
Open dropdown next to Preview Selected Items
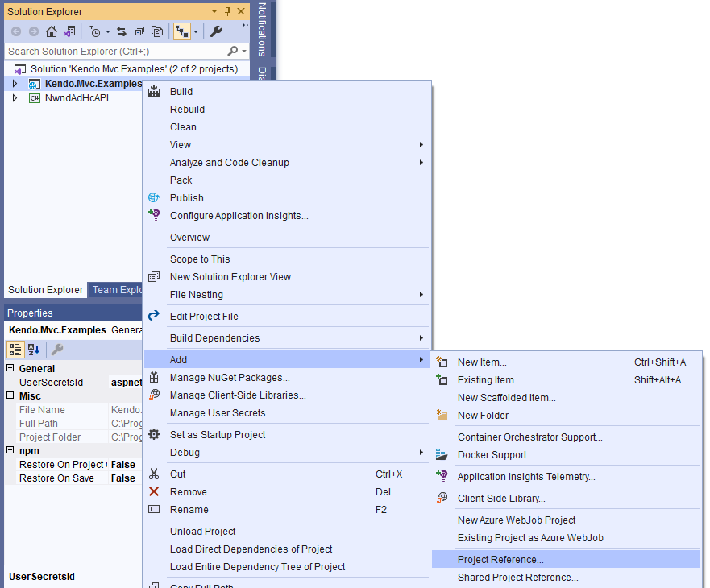tap(196, 31)
